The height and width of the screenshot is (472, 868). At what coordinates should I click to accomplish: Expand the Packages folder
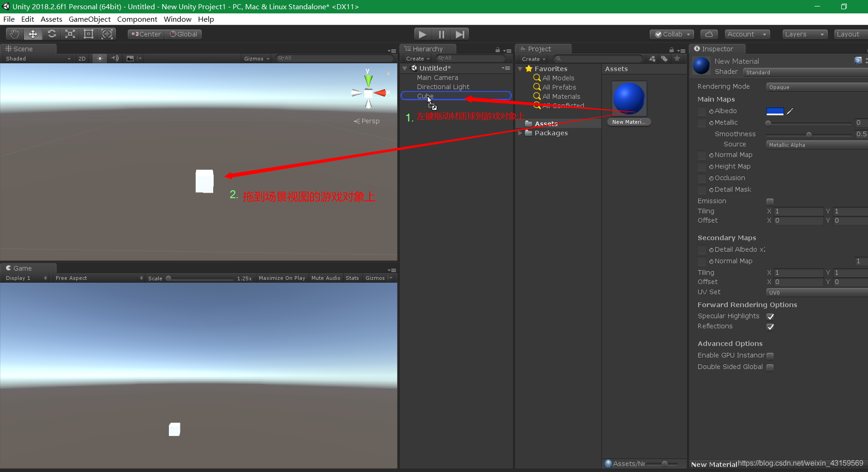pyautogui.click(x=520, y=133)
